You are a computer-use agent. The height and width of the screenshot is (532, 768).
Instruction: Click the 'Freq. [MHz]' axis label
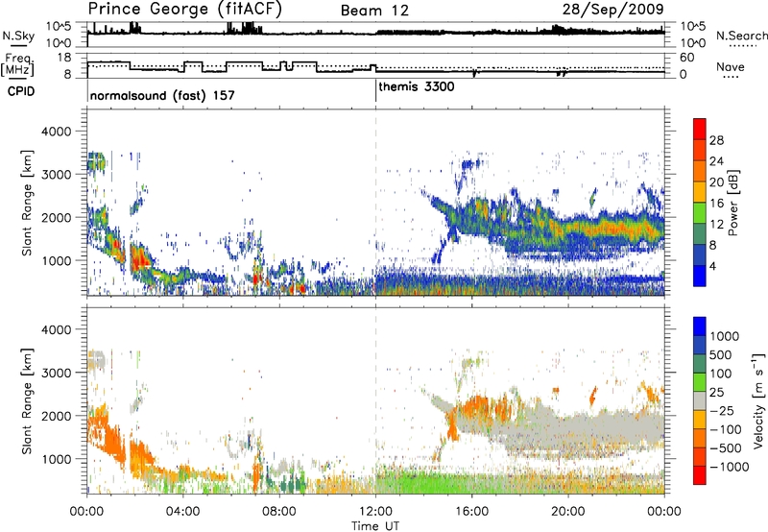point(18,64)
